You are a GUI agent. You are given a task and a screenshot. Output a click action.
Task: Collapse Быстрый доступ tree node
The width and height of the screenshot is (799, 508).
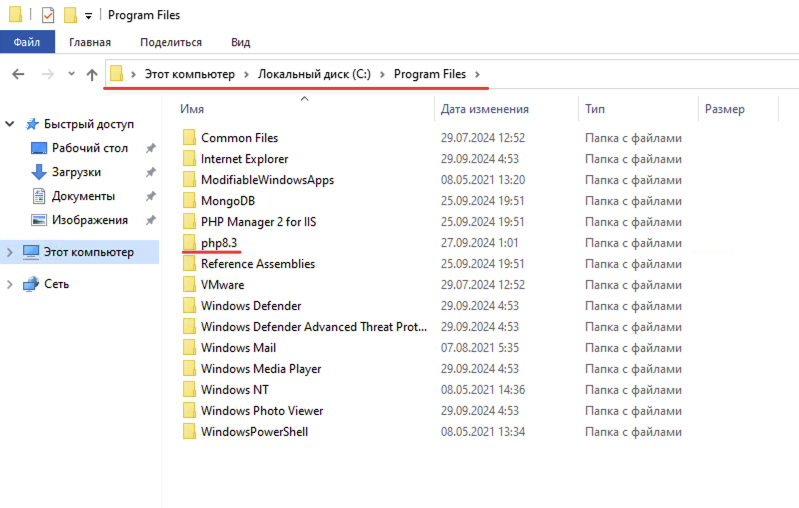[x=10, y=124]
